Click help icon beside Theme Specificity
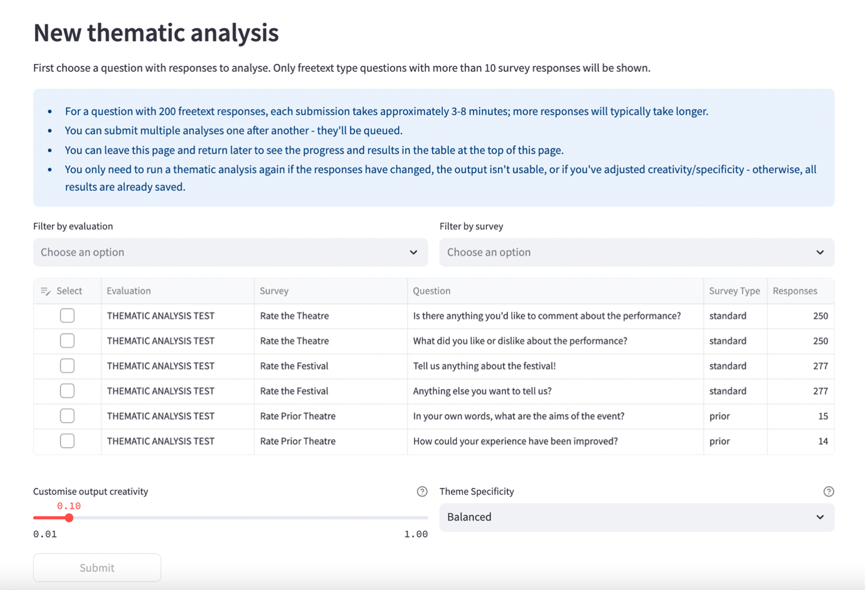Viewport: 868px width, 592px height. [x=828, y=492]
